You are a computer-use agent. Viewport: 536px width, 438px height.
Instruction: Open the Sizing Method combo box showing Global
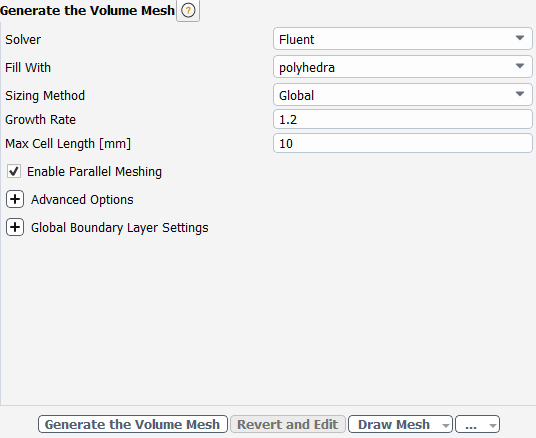point(403,95)
